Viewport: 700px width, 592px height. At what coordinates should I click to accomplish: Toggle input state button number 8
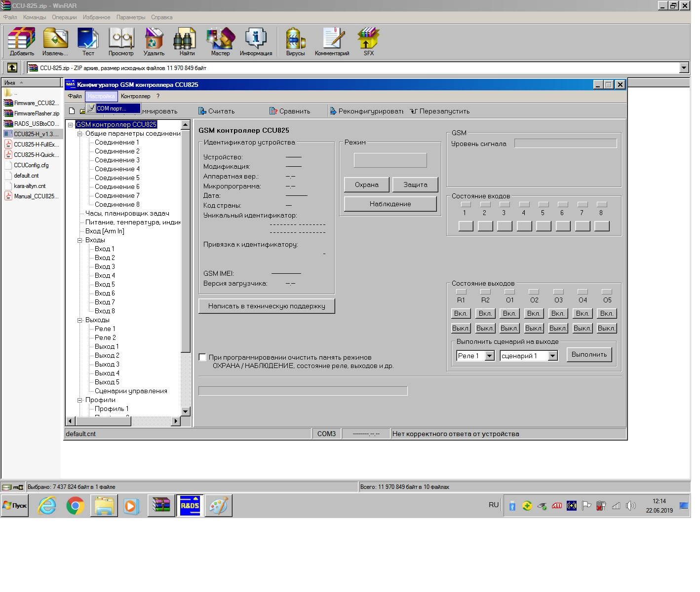point(602,226)
